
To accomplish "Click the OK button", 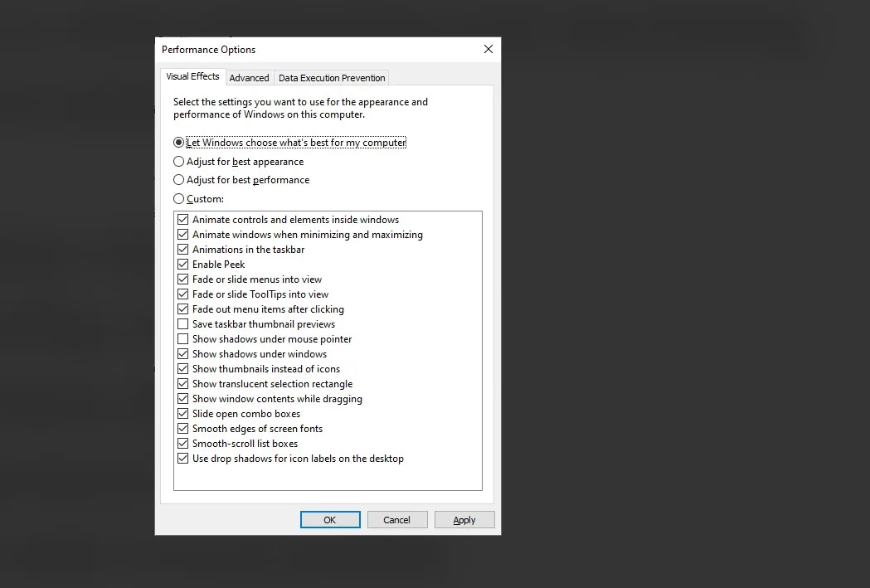I will pyautogui.click(x=330, y=520).
